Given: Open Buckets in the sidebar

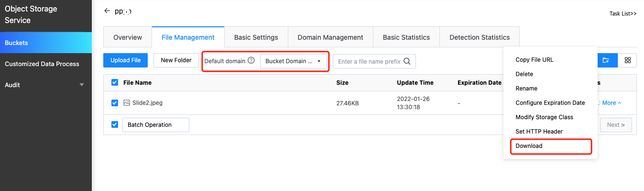Looking at the screenshot, I should point(46,43).
